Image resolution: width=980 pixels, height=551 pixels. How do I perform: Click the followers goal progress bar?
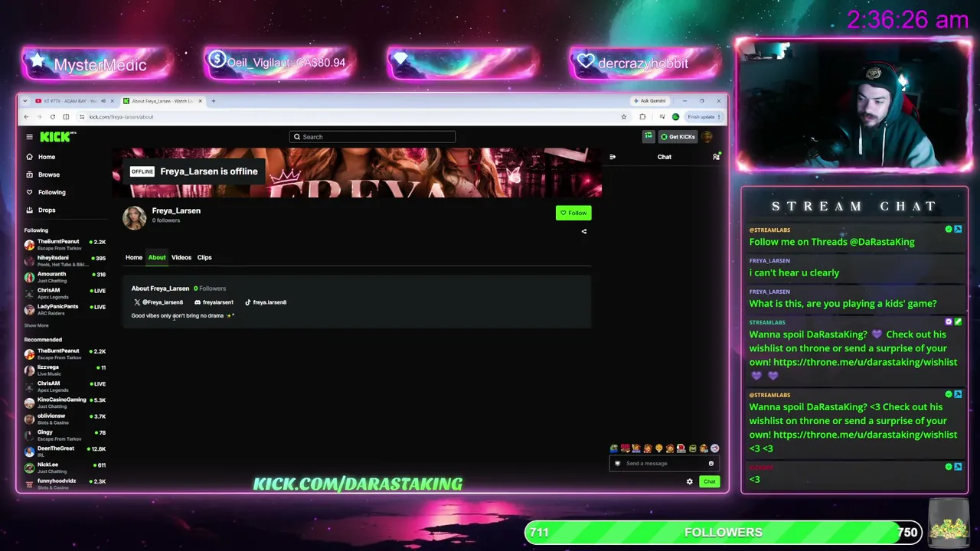[724, 533]
